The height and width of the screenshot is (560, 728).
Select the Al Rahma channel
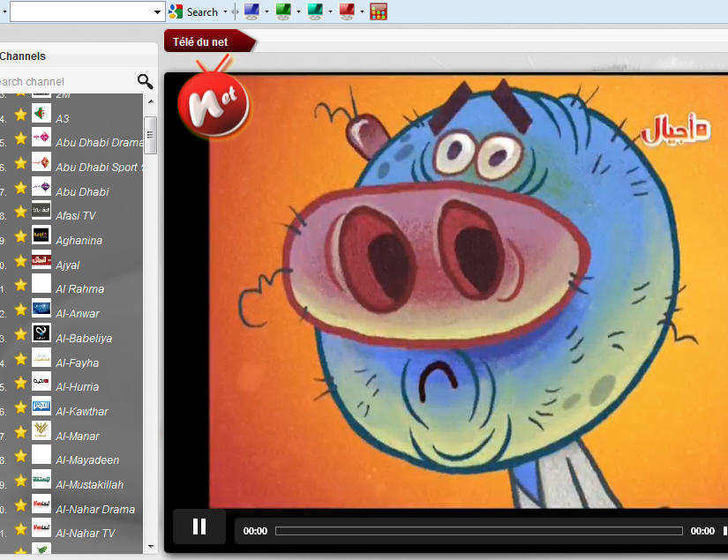coord(79,289)
